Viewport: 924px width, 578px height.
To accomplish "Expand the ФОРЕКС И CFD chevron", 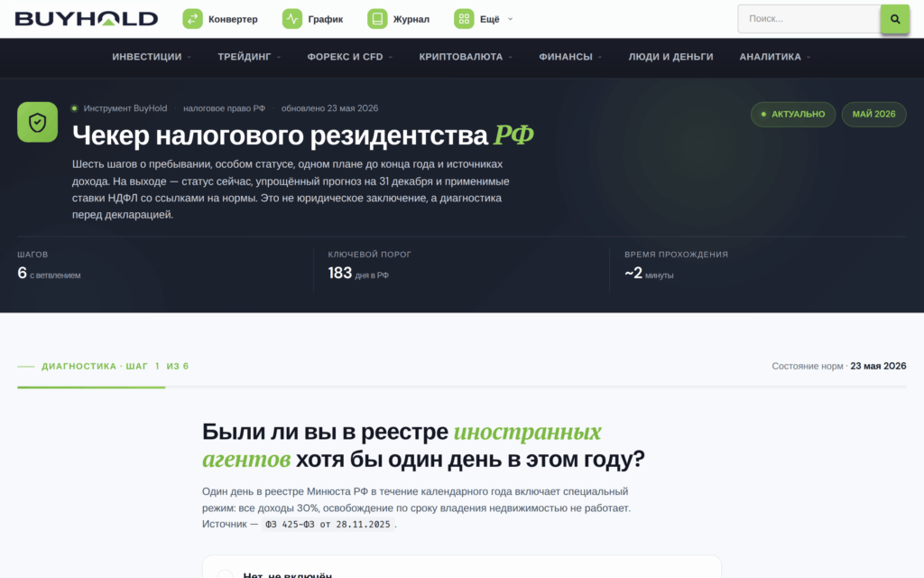I will [391, 57].
